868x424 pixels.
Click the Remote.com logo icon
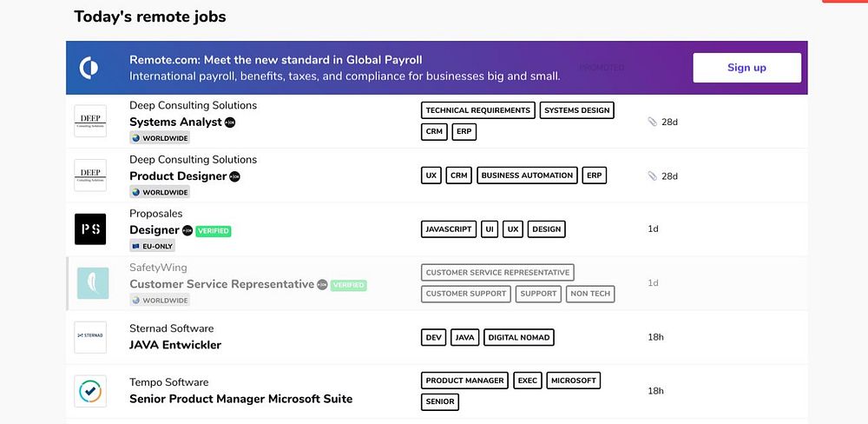(x=89, y=67)
